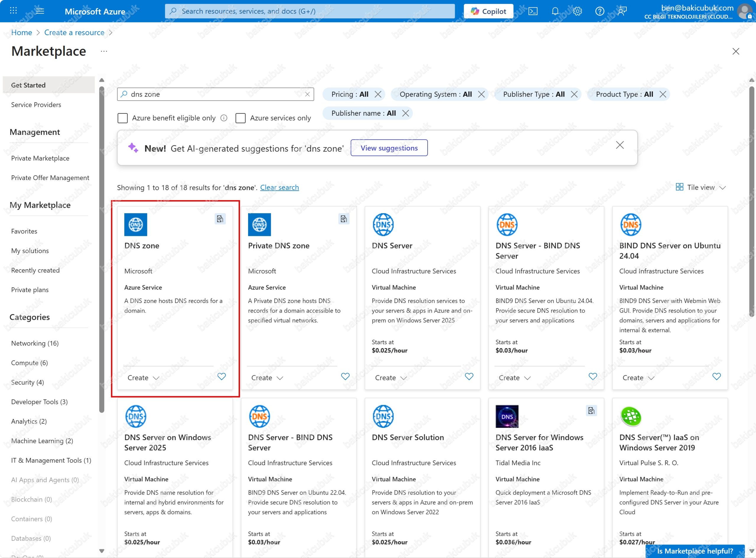This screenshot has height=558, width=756.
Task: Open the Operating System filter pill
Action: coord(435,94)
